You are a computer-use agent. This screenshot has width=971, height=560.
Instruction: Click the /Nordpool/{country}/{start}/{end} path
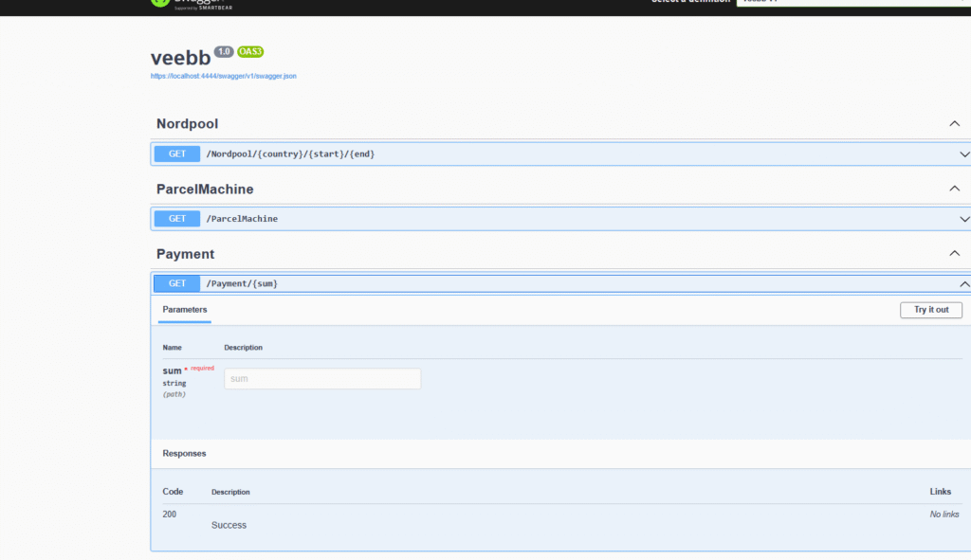pos(291,154)
